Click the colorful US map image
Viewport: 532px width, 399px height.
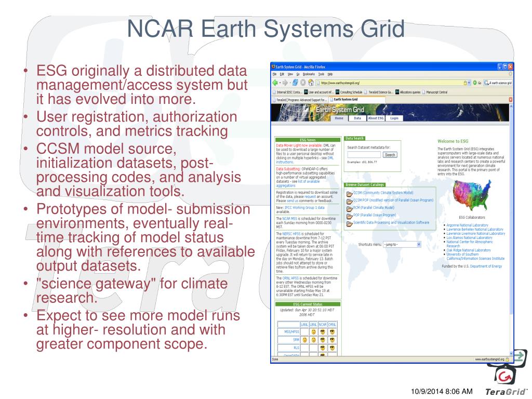(x=472, y=194)
